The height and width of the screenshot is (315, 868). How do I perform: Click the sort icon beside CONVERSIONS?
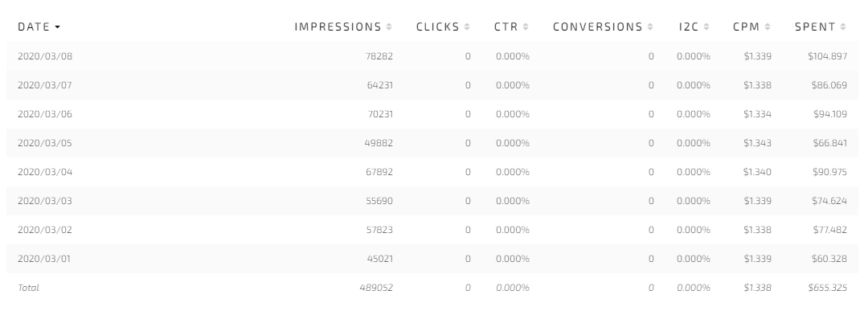[650, 27]
